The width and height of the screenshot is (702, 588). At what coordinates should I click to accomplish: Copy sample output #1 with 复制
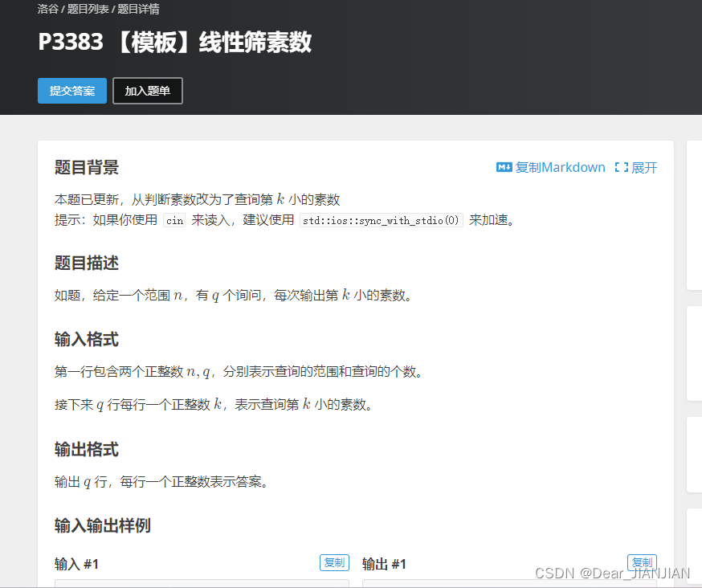tap(642, 562)
